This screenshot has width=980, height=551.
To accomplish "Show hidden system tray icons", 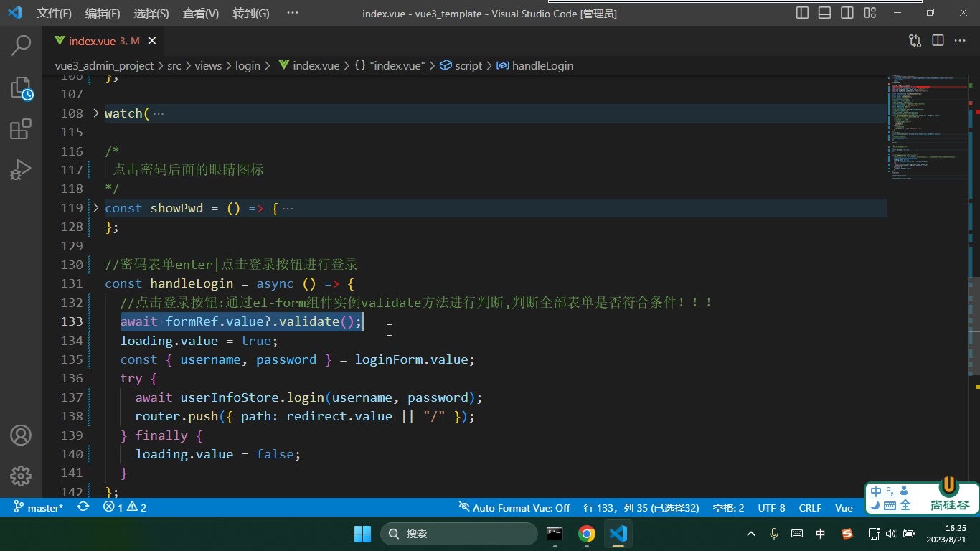I will (751, 534).
